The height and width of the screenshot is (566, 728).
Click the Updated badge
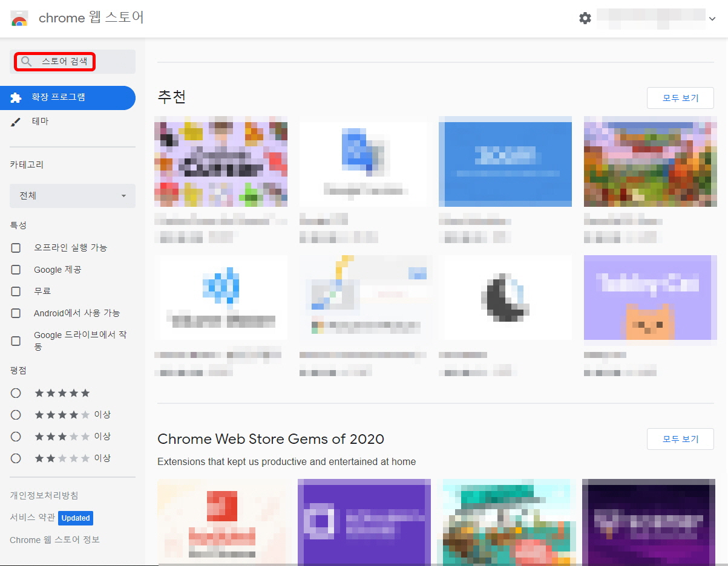pyautogui.click(x=76, y=518)
